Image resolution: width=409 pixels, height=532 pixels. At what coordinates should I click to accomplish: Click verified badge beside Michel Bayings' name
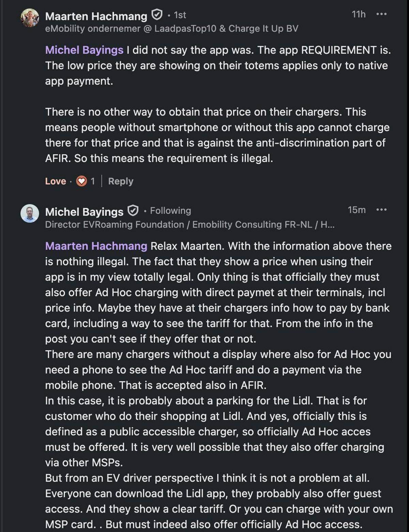click(133, 211)
